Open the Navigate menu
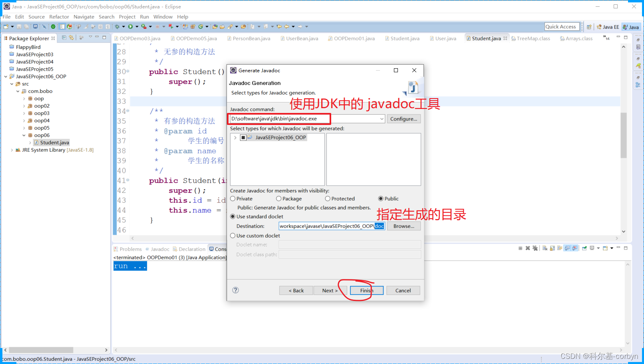 84,17
